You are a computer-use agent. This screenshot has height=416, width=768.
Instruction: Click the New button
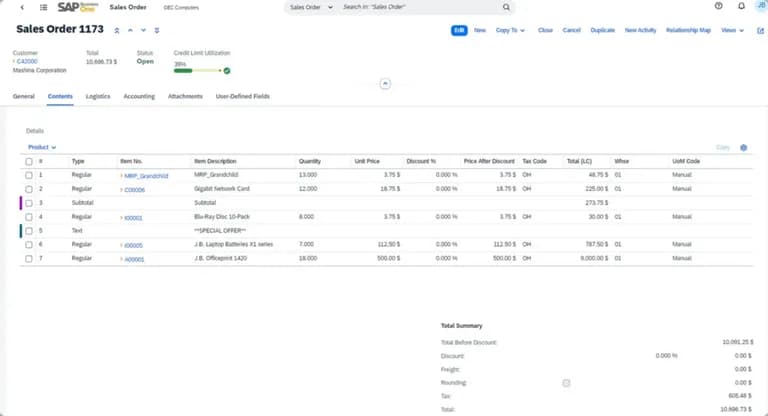click(x=480, y=30)
